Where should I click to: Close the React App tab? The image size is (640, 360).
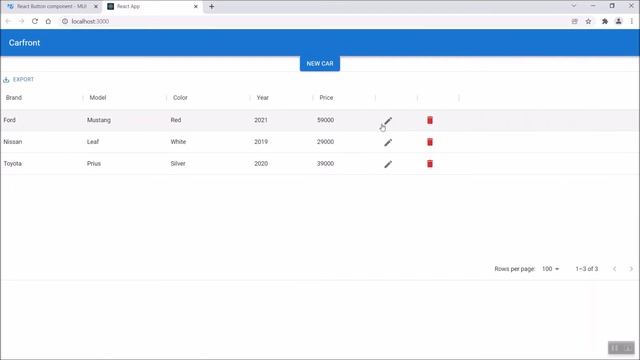click(x=196, y=7)
